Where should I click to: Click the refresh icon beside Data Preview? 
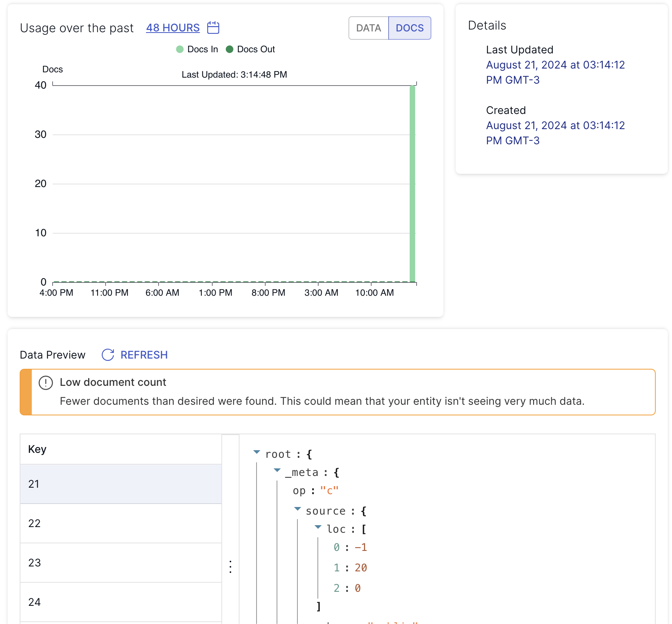(x=108, y=355)
